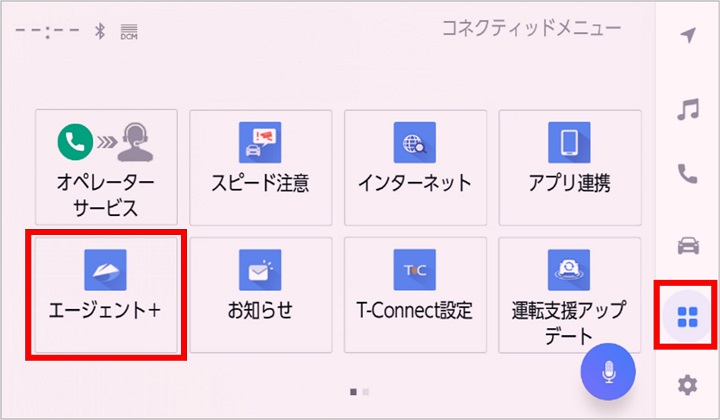Open the オペレーターサービス tile

pos(106,167)
